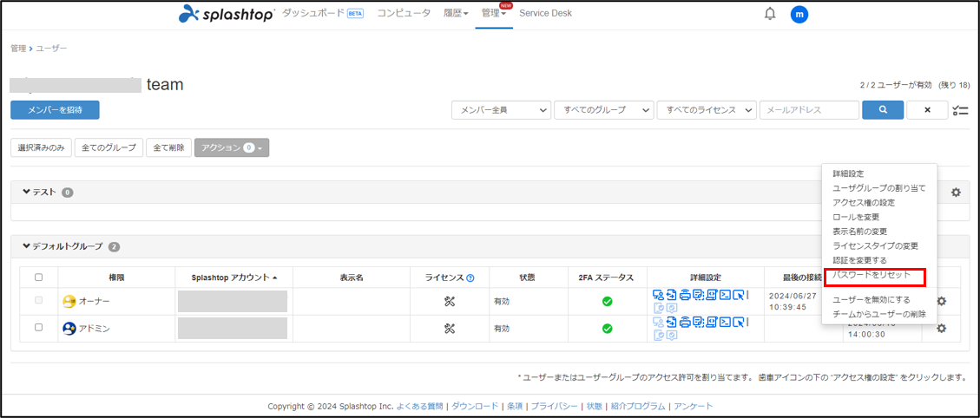Click the 全てのグループ button
The image size is (980, 418).
click(x=109, y=147)
